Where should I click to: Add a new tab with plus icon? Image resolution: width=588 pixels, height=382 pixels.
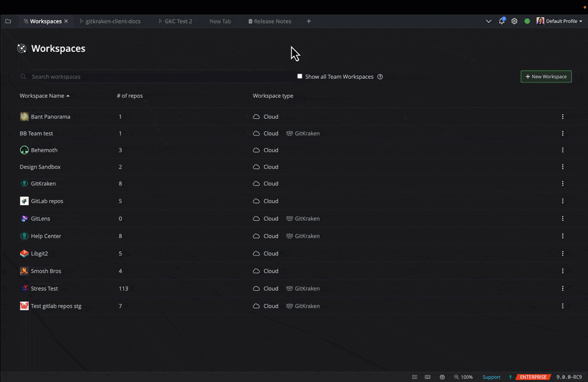(309, 21)
